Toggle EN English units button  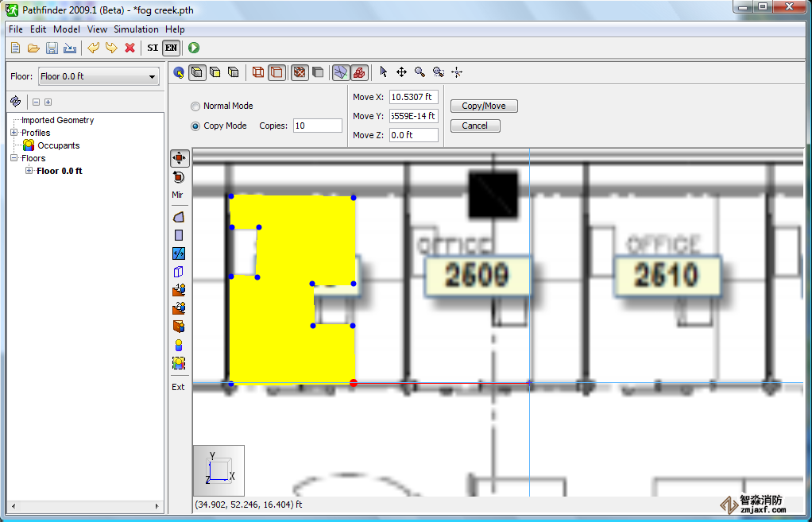(x=172, y=48)
